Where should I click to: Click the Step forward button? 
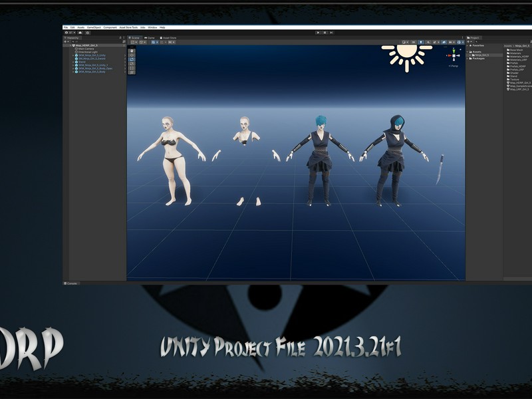tap(331, 33)
